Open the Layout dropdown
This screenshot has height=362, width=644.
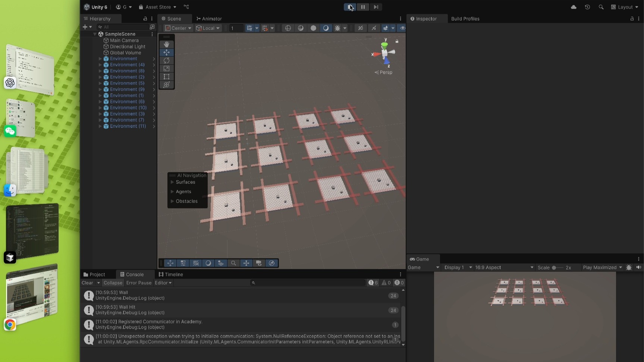[x=625, y=7]
